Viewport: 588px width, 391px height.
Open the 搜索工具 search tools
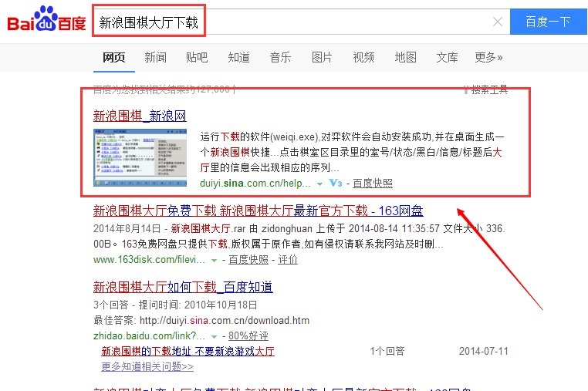(485, 90)
